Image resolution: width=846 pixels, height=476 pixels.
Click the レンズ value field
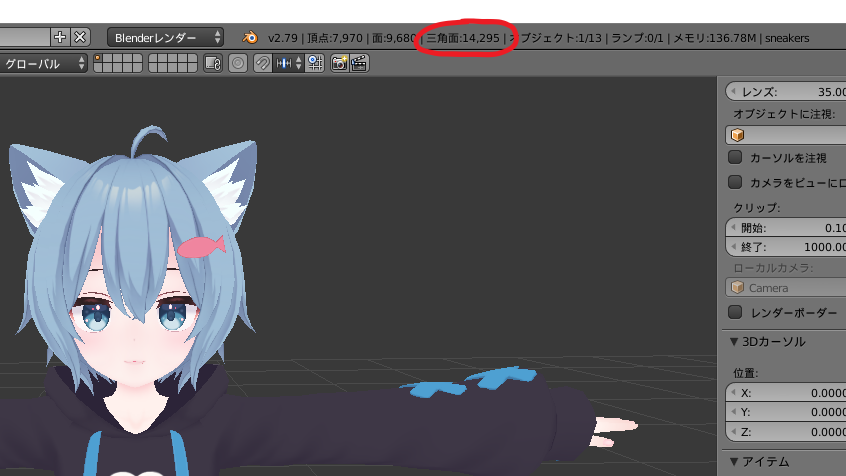click(x=786, y=92)
